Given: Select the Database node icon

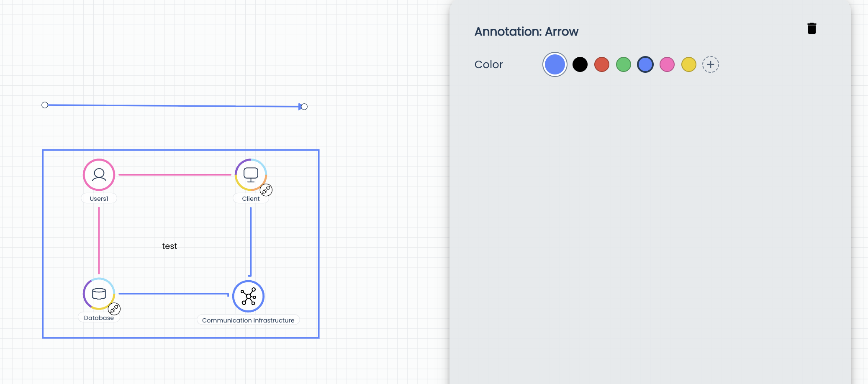Looking at the screenshot, I should coord(99,294).
